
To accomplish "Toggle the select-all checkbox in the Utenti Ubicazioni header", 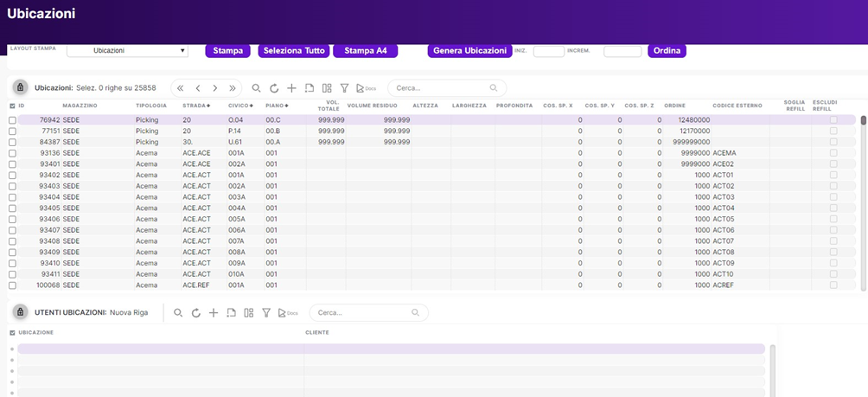I will [12, 333].
